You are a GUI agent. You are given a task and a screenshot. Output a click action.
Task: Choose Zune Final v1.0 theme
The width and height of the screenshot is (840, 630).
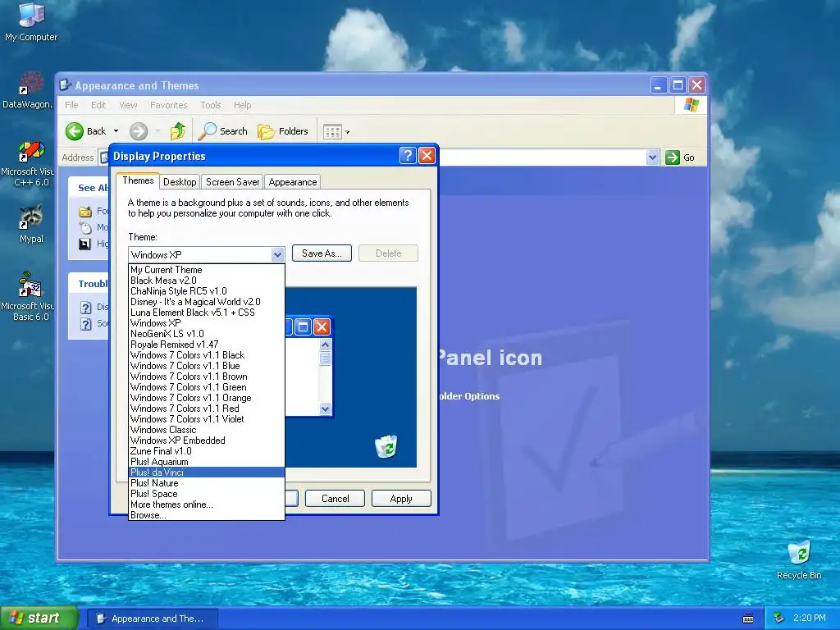[x=207, y=451]
